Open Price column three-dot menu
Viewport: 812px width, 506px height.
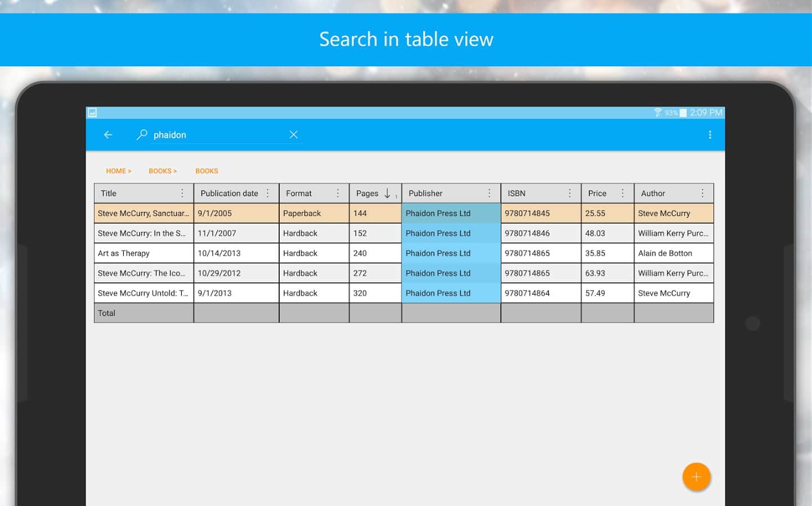[x=622, y=193]
